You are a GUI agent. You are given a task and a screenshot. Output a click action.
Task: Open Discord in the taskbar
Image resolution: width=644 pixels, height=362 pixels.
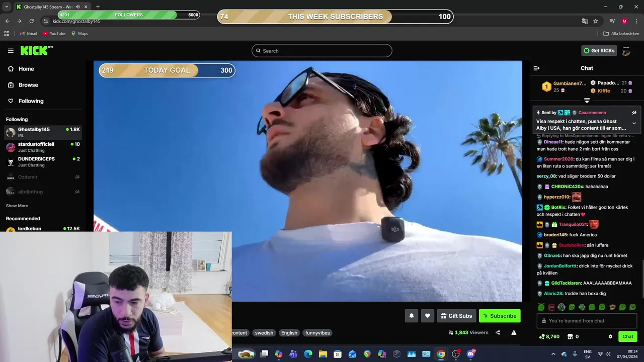tap(471, 354)
